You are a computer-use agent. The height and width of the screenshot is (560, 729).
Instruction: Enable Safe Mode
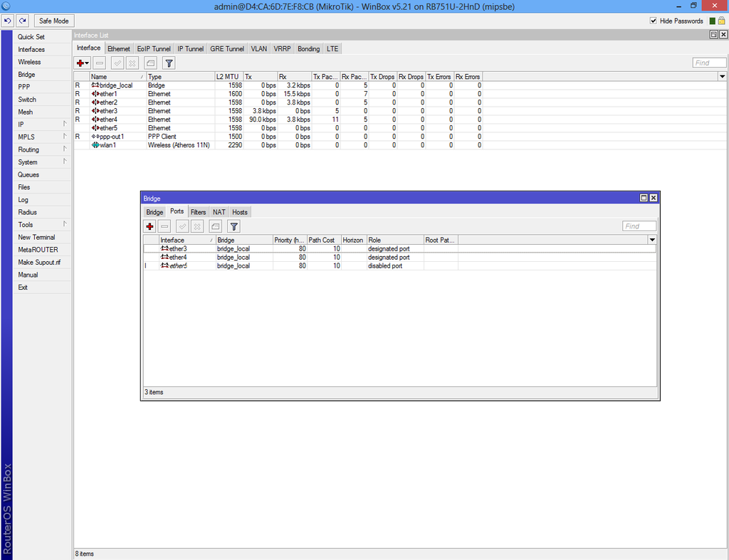[53, 21]
